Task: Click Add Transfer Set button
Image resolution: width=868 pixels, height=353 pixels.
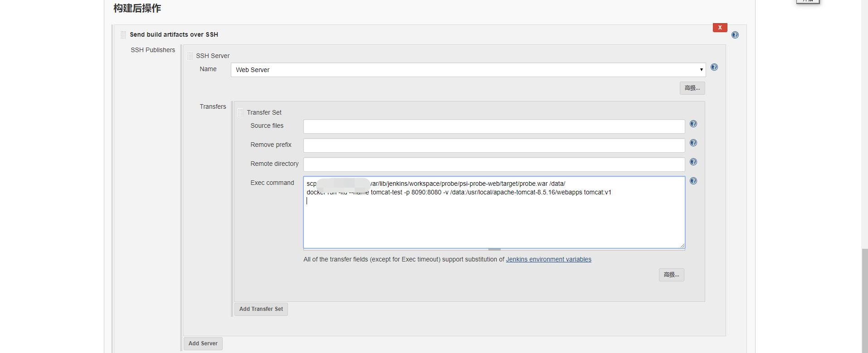Action: pyautogui.click(x=261, y=309)
